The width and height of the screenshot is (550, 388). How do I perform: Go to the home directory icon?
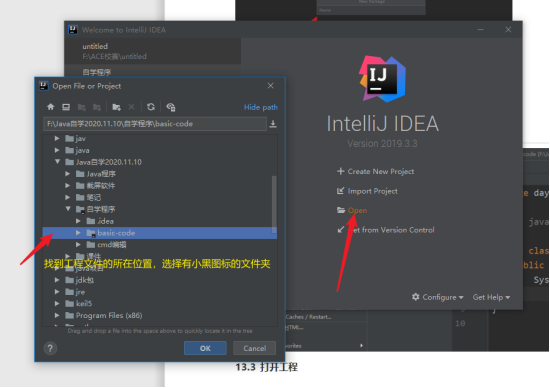click(x=51, y=107)
